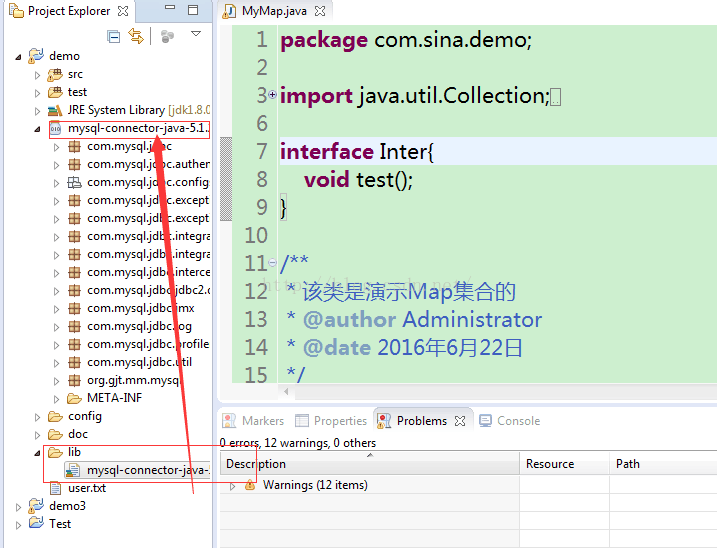Switch to the Properties tab
Viewport: 717px width, 548px height.
pos(332,420)
